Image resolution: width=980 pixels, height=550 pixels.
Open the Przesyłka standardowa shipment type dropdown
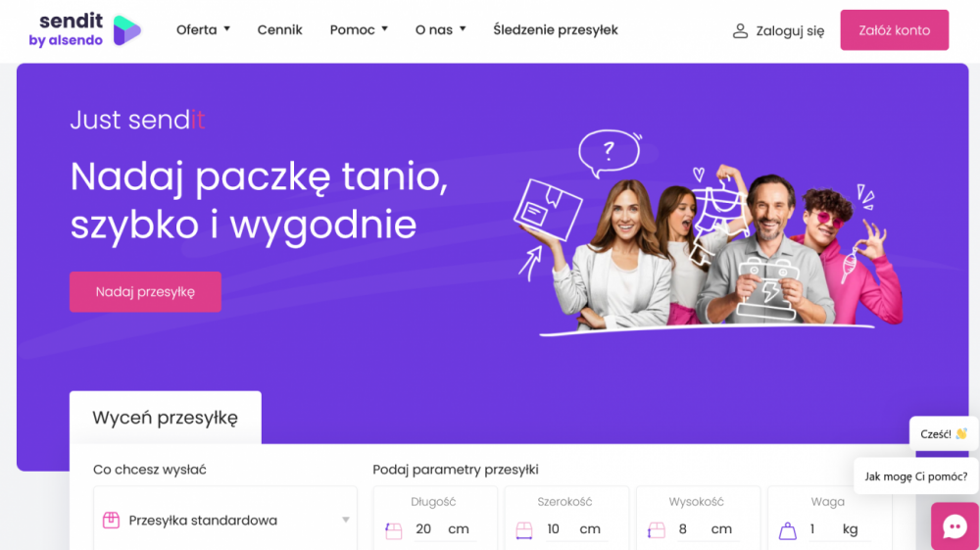[x=225, y=520]
